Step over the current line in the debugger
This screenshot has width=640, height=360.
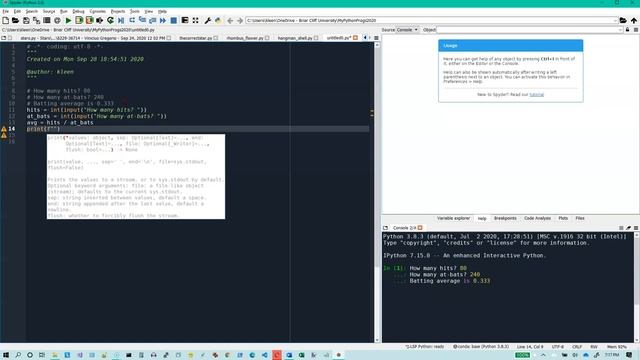[x=132, y=20]
